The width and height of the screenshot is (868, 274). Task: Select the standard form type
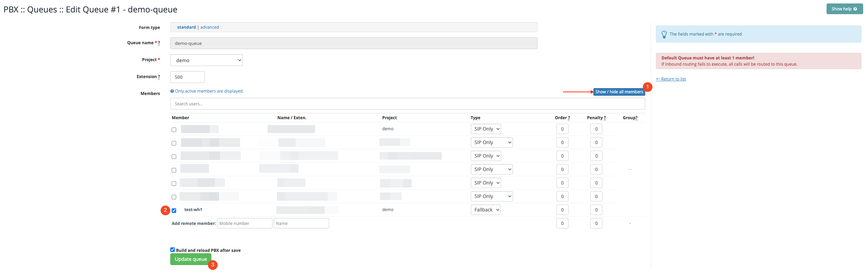(x=186, y=27)
